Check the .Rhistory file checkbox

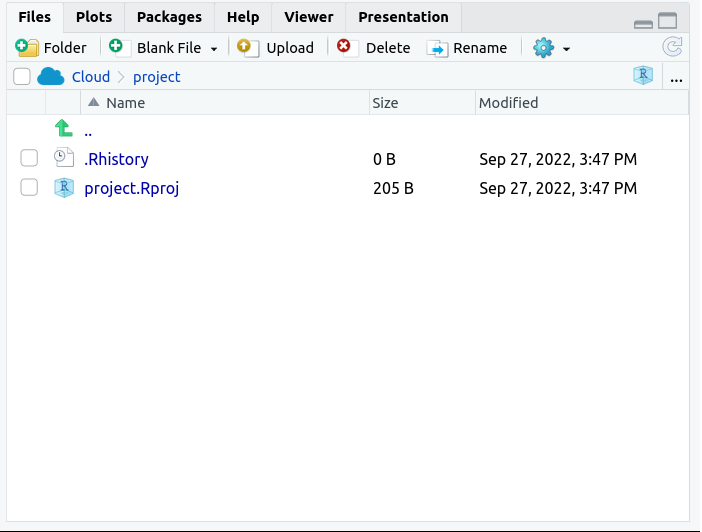29,158
